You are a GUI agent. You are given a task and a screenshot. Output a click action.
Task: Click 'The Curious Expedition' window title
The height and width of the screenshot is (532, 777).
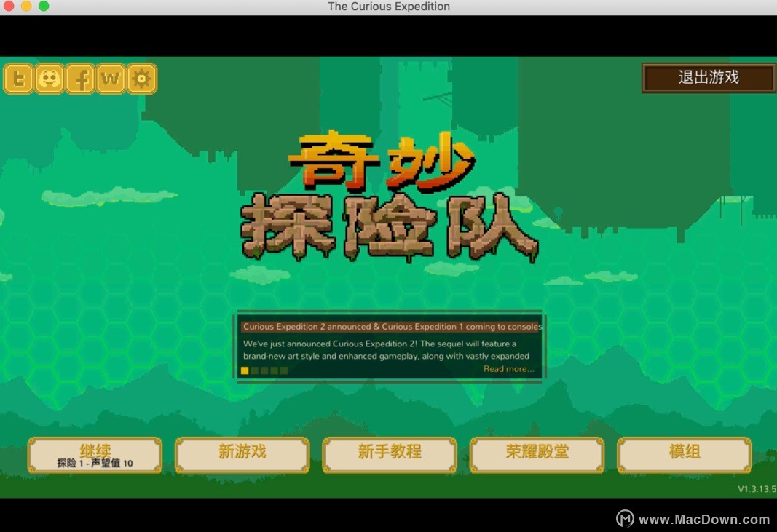389,7
